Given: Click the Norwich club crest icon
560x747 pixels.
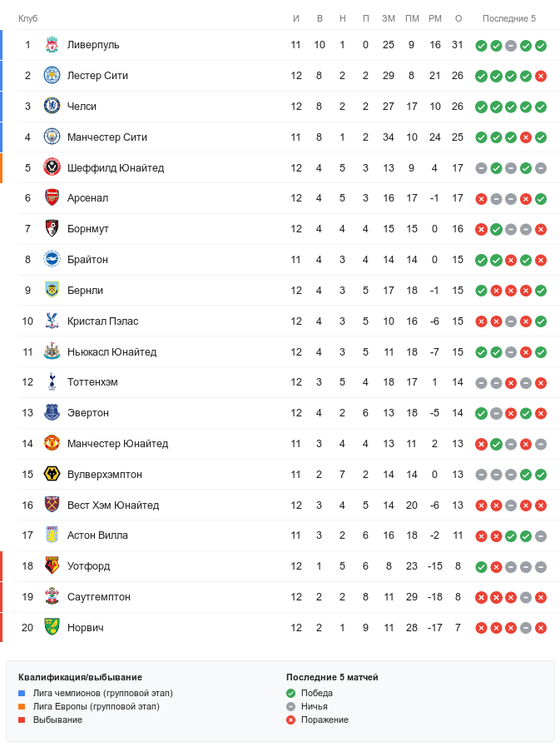Looking at the screenshot, I should [x=52, y=628].
